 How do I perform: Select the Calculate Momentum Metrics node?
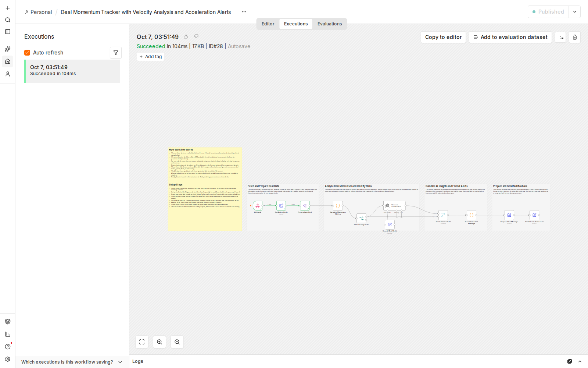(338, 206)
